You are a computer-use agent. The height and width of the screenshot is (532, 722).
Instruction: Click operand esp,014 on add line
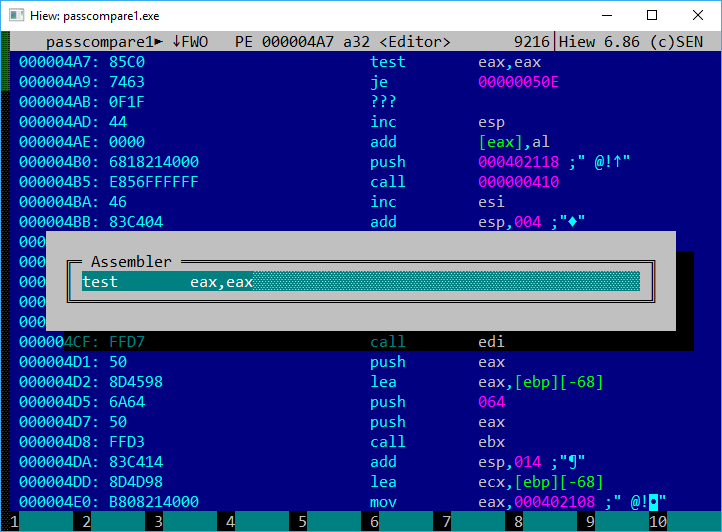pos(509,462)
